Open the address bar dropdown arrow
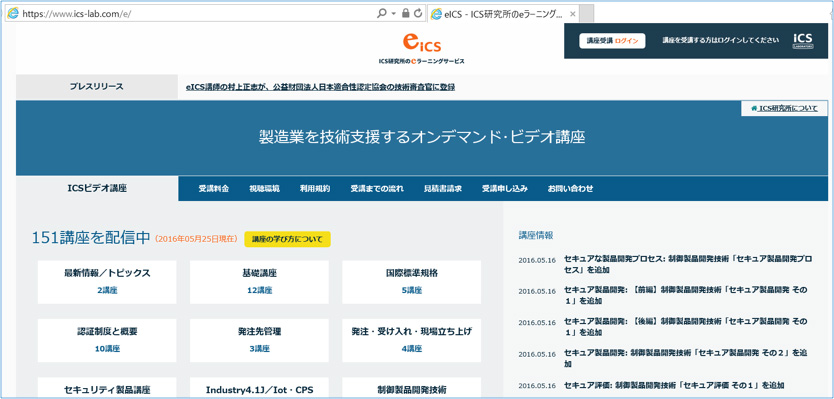 point(394,14)
